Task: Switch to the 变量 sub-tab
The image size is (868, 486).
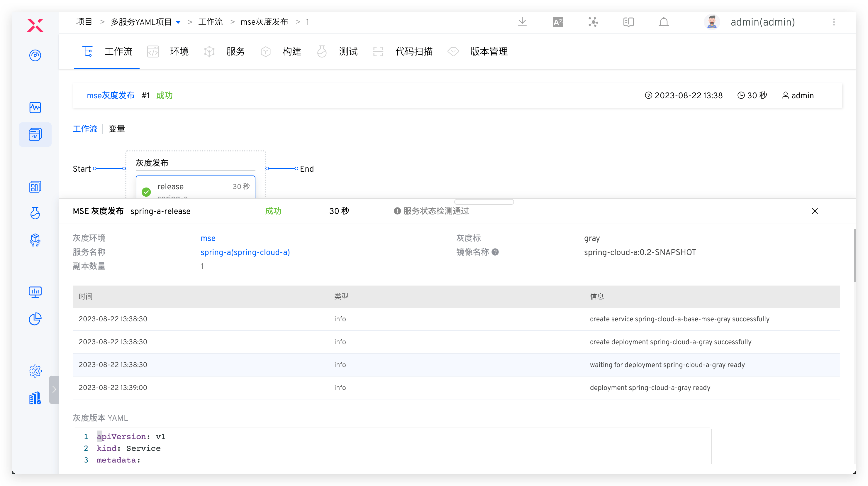Action: click(117, 129)
